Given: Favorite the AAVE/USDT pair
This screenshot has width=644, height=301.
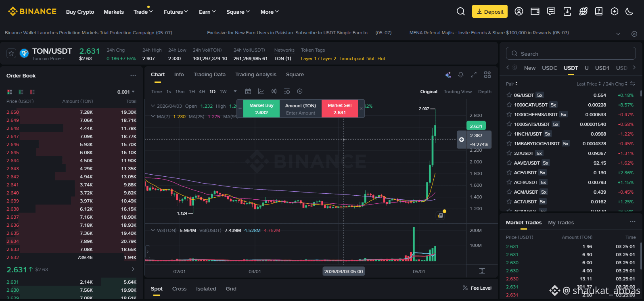Looking at the screenshot, I should (x=509, y=163).
